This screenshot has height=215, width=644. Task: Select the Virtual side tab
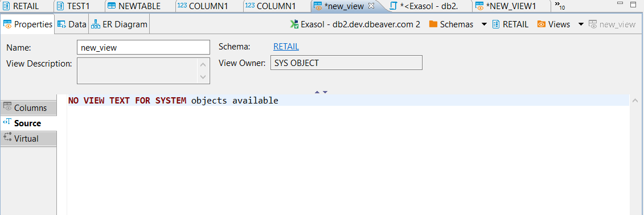pos(28,139)
